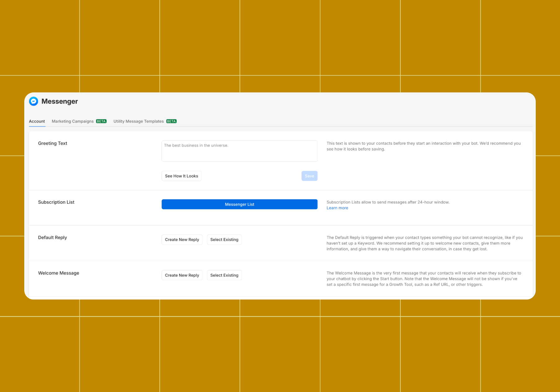Select Existing for Default Reply

point(224,240)
